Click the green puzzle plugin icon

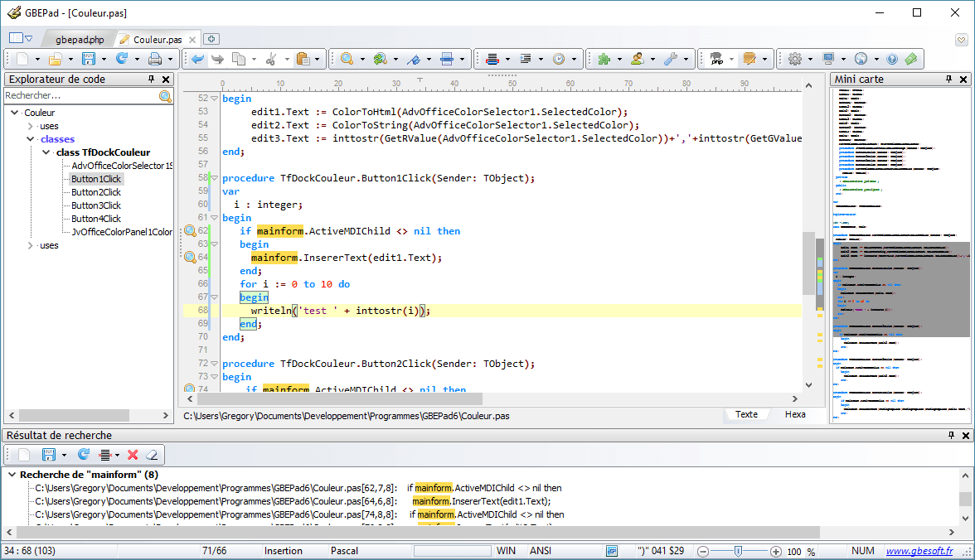604,59
